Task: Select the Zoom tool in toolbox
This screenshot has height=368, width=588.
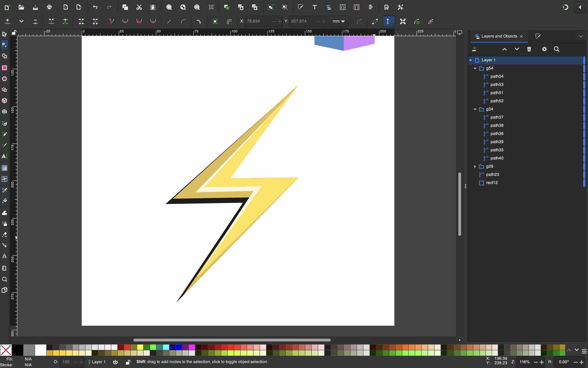Action: coord(4,279)
